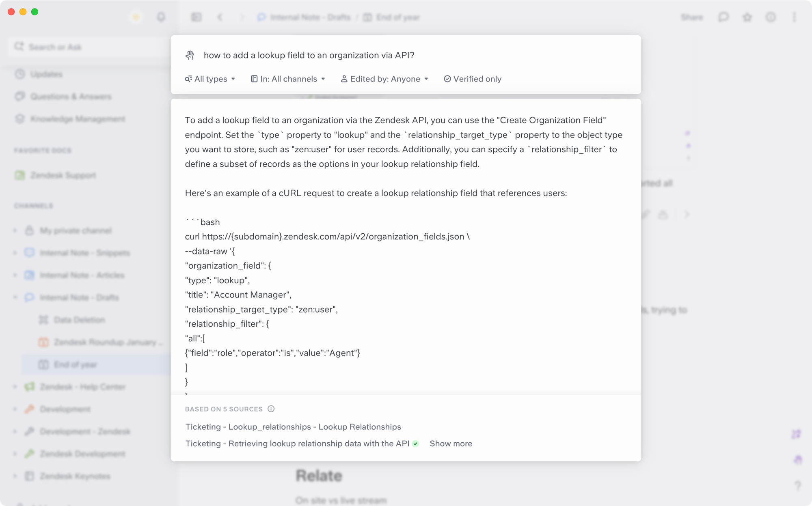Open the comments speech bubble icon
This screenshot has height=506, width=812.
click(x=723, y=17)
